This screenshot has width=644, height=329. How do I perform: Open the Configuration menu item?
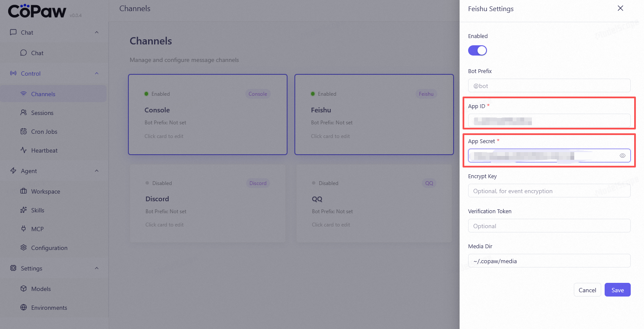click(49, 248)
